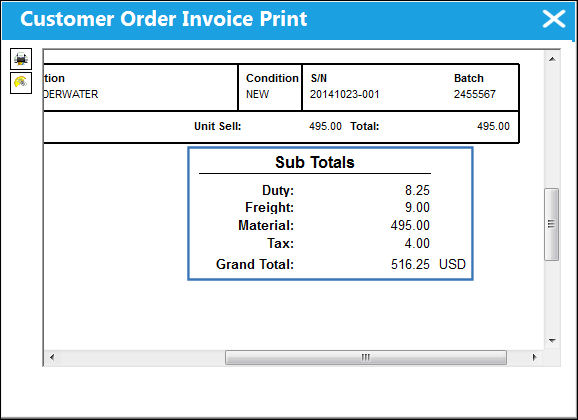
Task: Click the vertical scrollbar thumb
Action: (551, 224)
